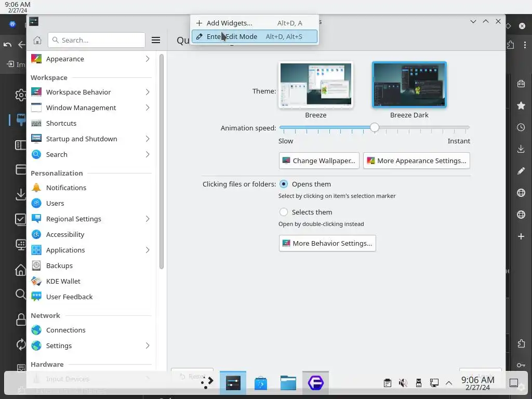Open Notifications settings page
Viewport: 532px width, 399px height.
point(91,188)
